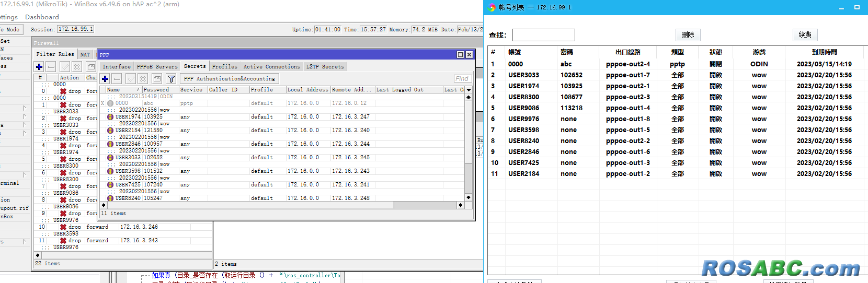Click the Enable checkmark icon in PPP toolbar
This screenshot has width=868, height=283.
click(x=131, y=79)
